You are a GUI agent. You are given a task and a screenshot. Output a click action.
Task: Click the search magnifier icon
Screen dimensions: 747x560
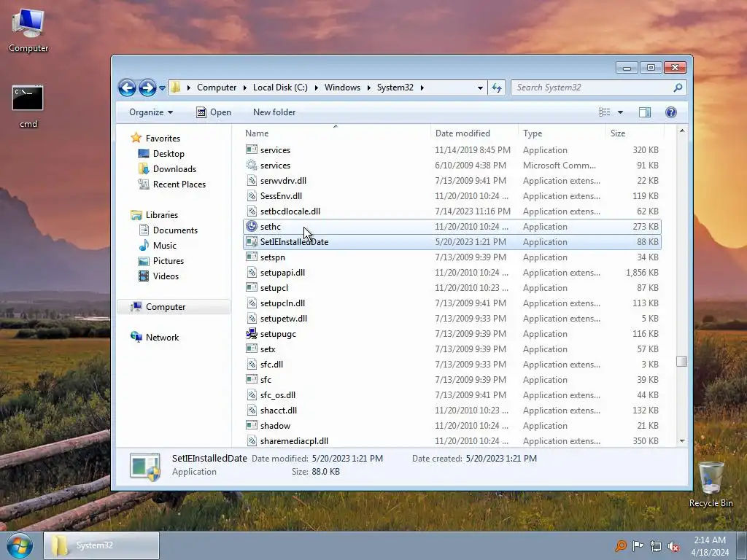(x=678, y=87)
